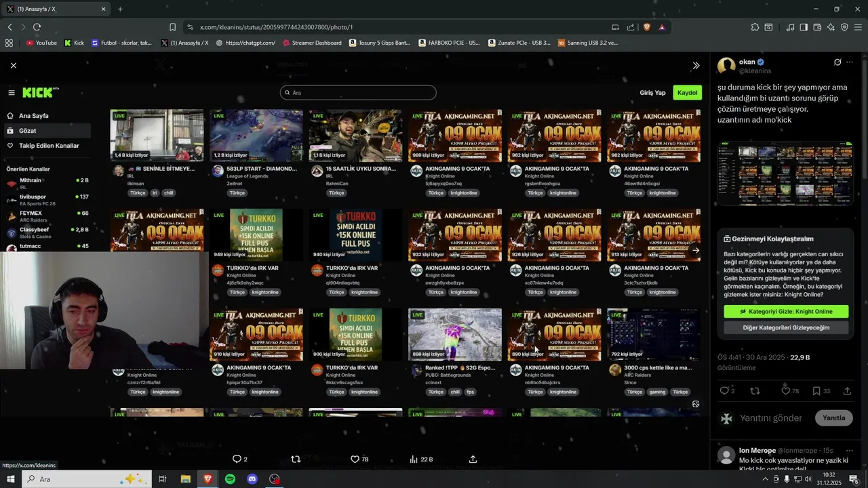The image size is (868, 488).
Task: Click the address bar URL
Action: pyautogui.click(x=277, y=27)
